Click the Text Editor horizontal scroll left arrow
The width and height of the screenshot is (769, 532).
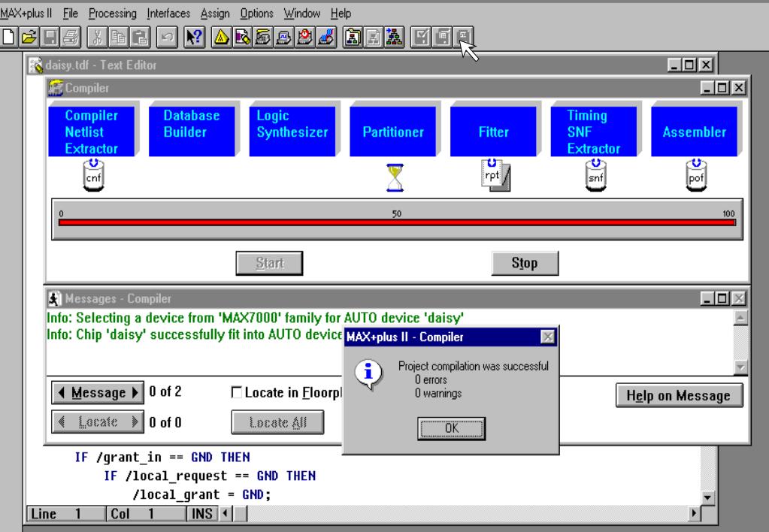pyautogui.click(x=226, y=513)
